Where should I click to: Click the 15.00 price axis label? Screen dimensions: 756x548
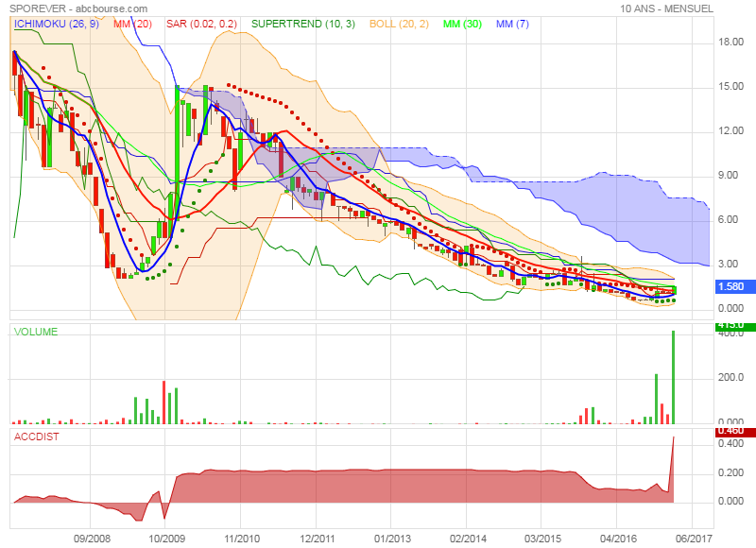click(730, 86)
